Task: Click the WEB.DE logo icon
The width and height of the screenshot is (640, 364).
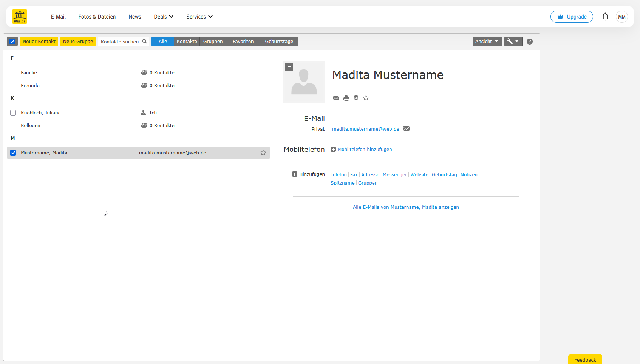Action: click(20, 17)
